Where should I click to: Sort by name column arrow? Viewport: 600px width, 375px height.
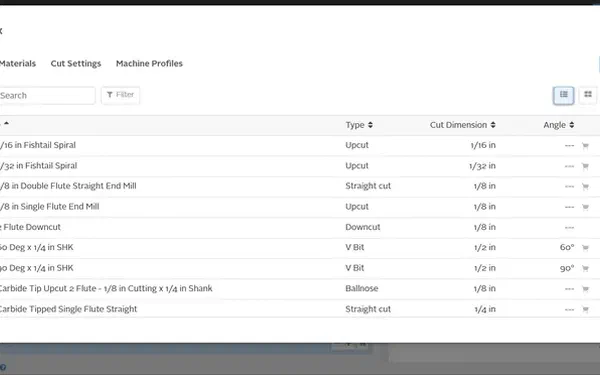pyautogui.click(x=6, y=123)
